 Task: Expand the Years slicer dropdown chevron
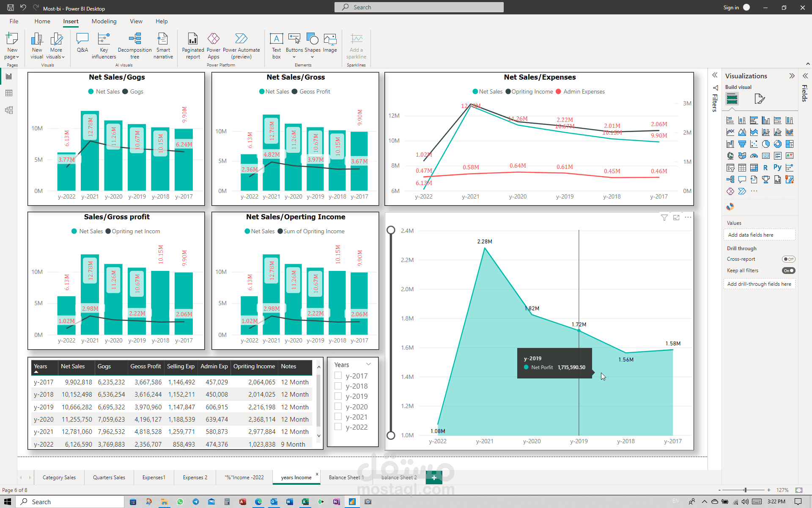368,364
